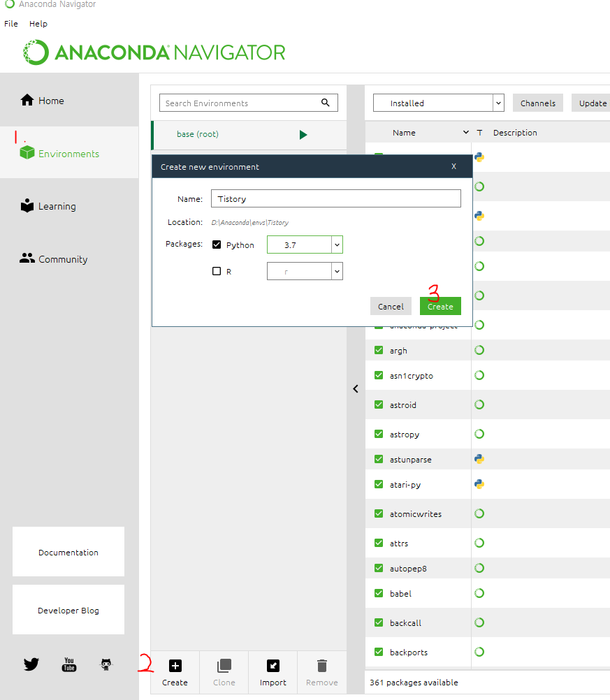Click the Import environment icon
610x700 pixels.
273,666
